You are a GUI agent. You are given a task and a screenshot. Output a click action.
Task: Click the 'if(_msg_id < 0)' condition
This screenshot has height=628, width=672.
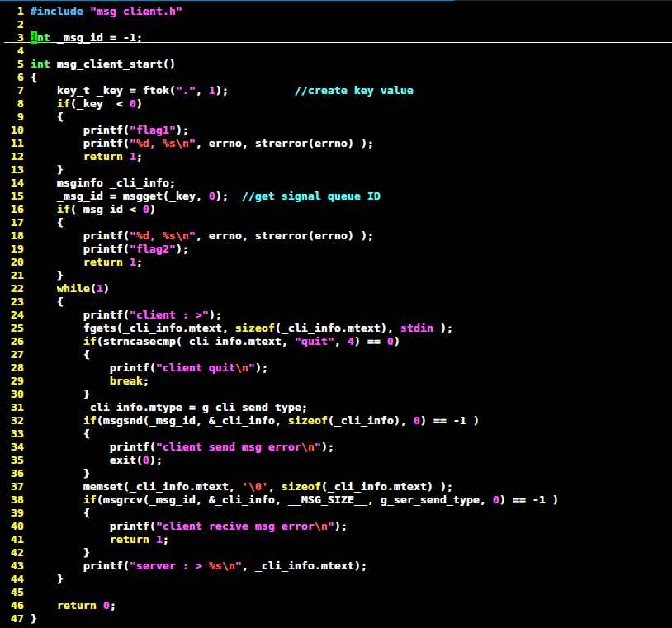tap(106, 210)
